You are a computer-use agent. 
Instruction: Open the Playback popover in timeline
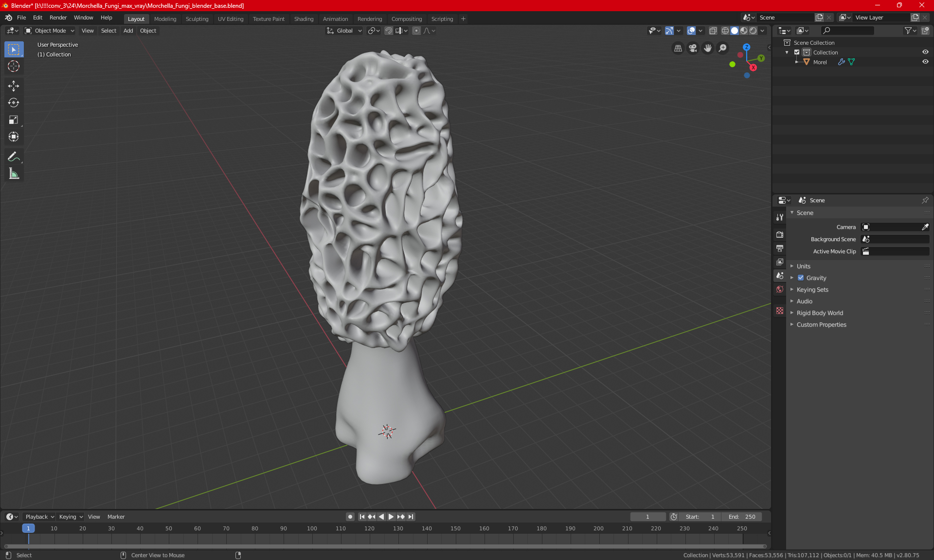coord(39,517)
